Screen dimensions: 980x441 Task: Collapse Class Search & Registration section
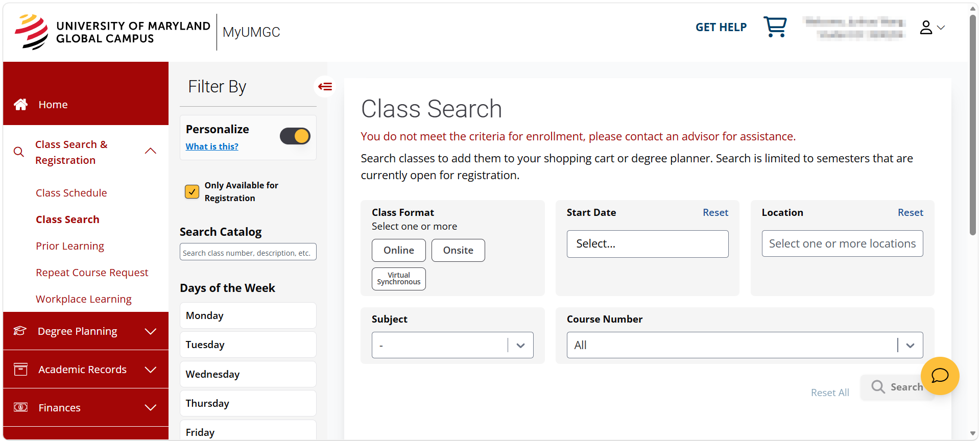coord(150,151)
